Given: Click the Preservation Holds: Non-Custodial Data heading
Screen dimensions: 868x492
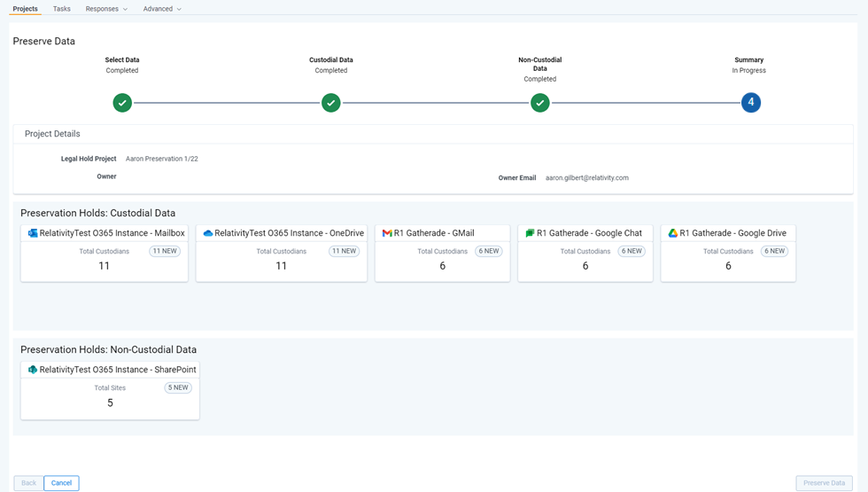Looking at the screenshot, I should [108, 349].
